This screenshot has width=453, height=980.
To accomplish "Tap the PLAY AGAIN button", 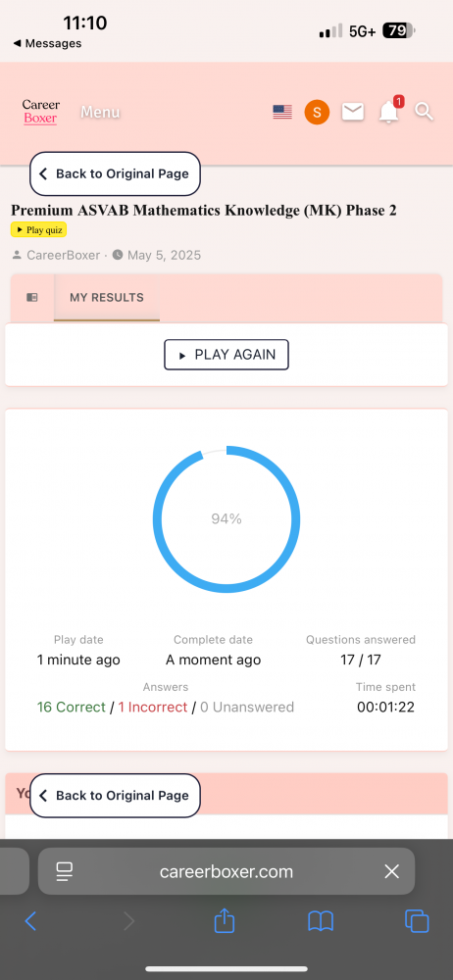I will coord(226,355).
